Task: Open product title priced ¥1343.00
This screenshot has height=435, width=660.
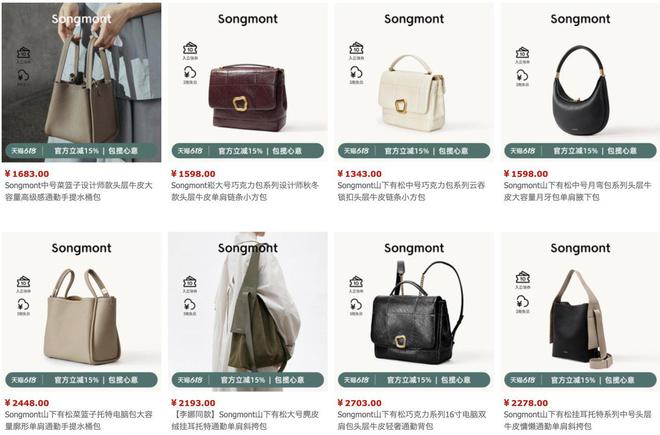Action: (411, 191)
